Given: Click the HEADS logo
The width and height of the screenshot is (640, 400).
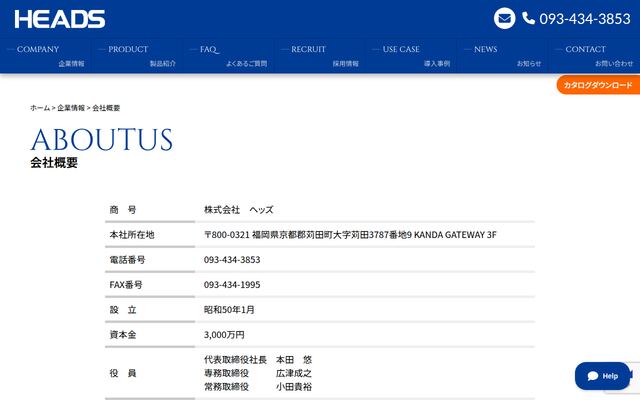Looking at the screenshot, I should 60,19.
